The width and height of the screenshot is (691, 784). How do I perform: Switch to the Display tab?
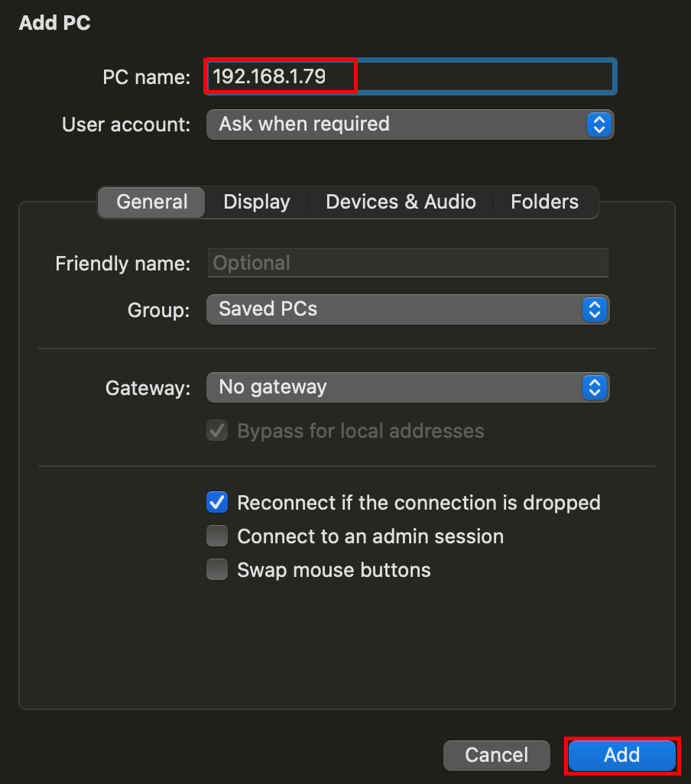pyautogui.click(x=256, y=202)
